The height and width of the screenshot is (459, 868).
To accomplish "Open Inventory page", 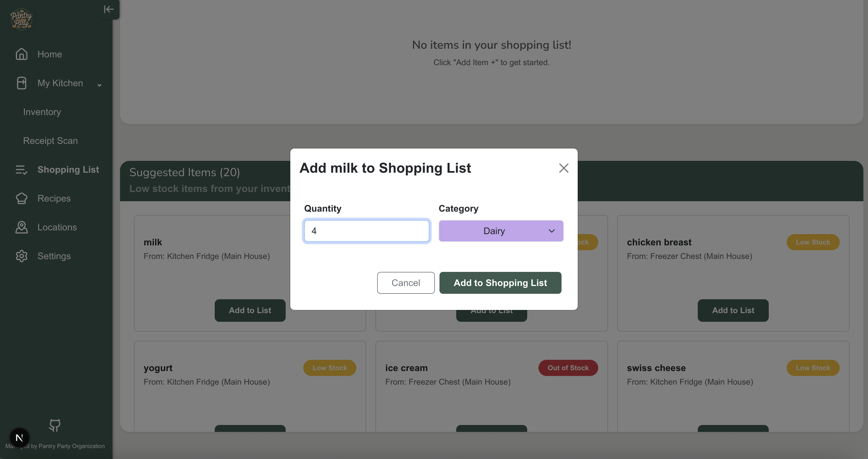I will pos(42,112).
